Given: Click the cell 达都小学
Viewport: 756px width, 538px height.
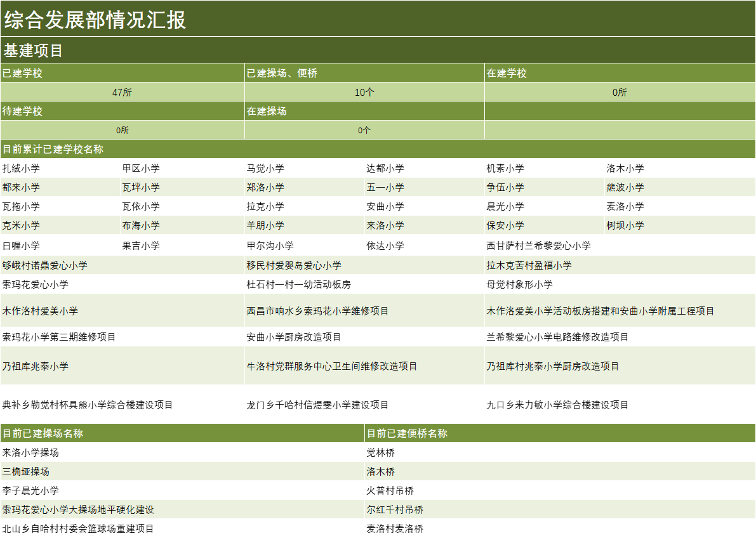Looking at the screenshot, I should click(425, 168).
